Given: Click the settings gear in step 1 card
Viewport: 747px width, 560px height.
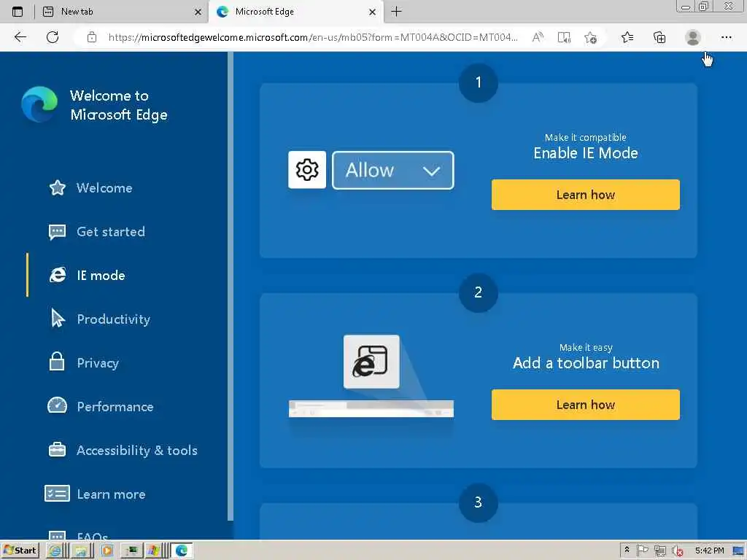Looking at the screenshot, I should [x=307, y=170].
